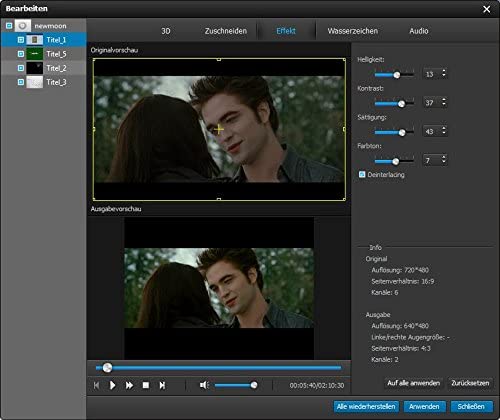
Task: Stop the video playback
Action: tap(146, 385)
